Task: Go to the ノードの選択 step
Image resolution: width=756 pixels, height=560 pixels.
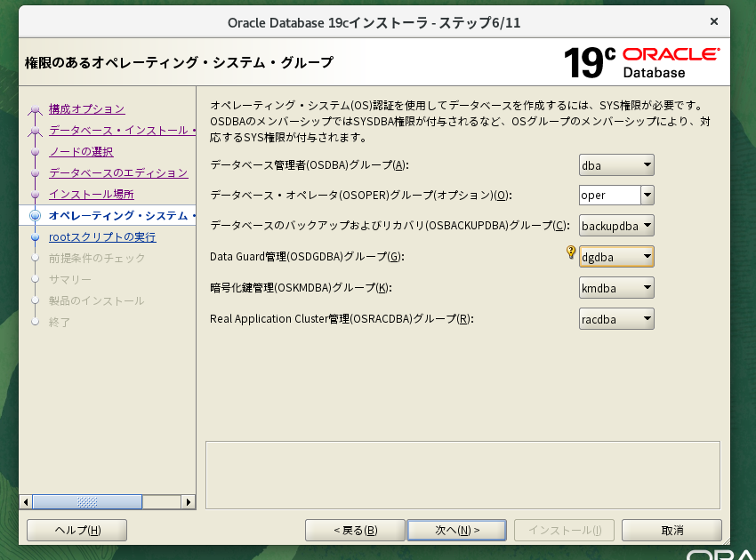Action: tap(81, 152)
